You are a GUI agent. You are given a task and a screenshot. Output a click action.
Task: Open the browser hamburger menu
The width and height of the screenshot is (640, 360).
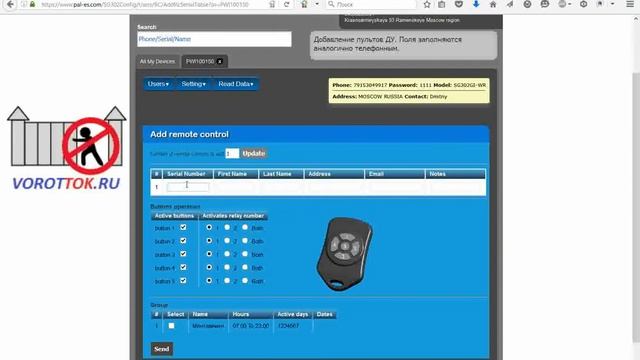pyautogui.click(x=630, y=4)
